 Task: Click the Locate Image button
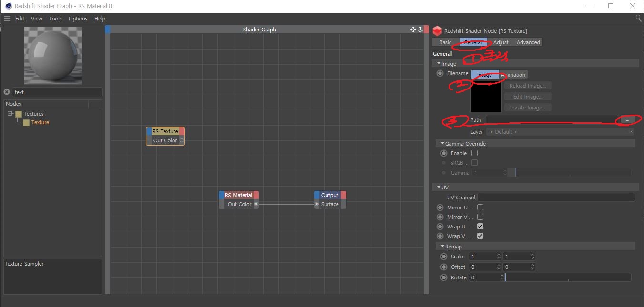click(528, 108)
